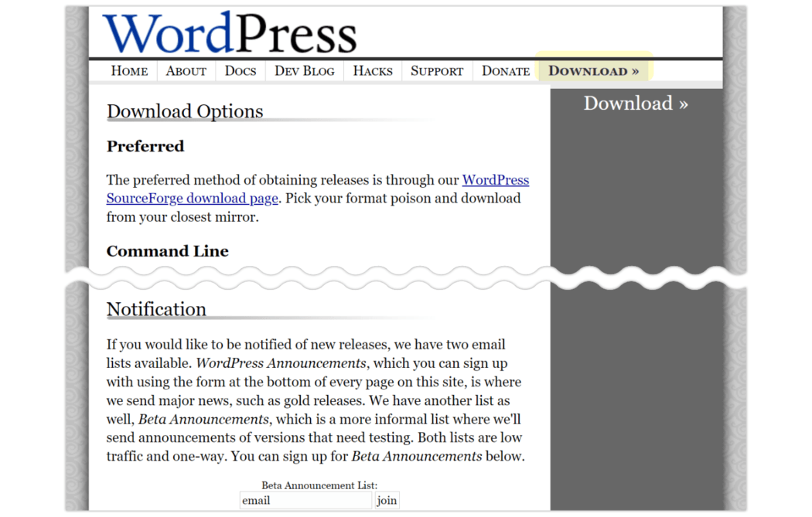Click the Download Options heading

pos(185,111)
